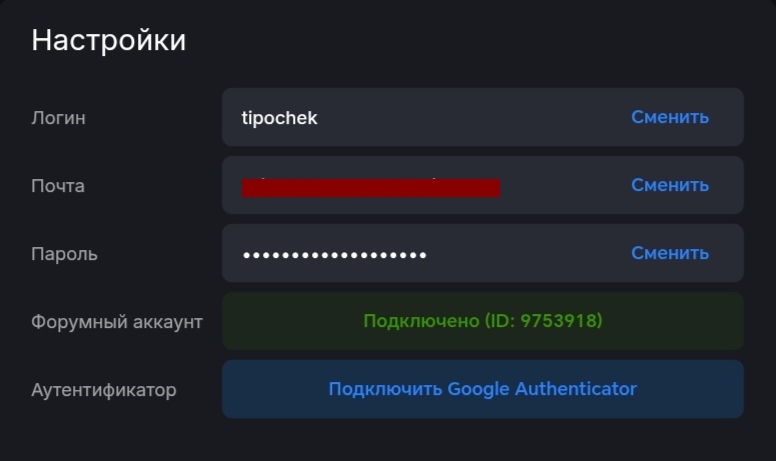Click the Пароль label
776x461 pixels.
(64, 254)
